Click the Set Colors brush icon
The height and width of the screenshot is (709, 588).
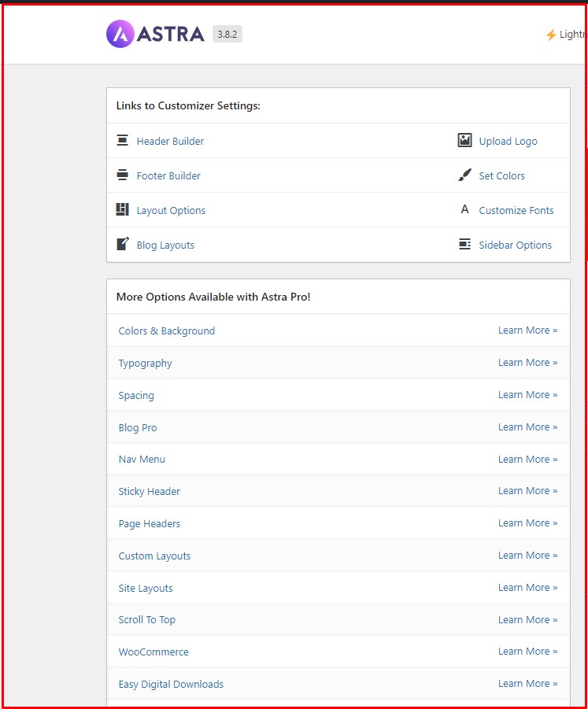point(464,175)
